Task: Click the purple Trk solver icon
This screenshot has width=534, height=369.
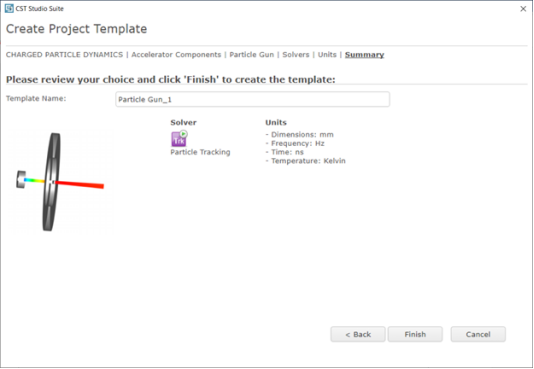Action: [x=179, y=138]
